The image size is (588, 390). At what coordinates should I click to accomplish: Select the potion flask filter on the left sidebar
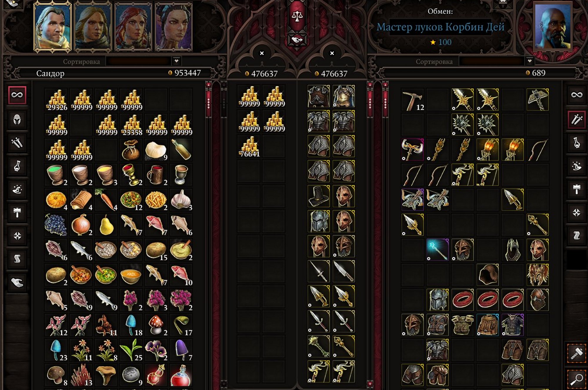click(x=17, y=166)
